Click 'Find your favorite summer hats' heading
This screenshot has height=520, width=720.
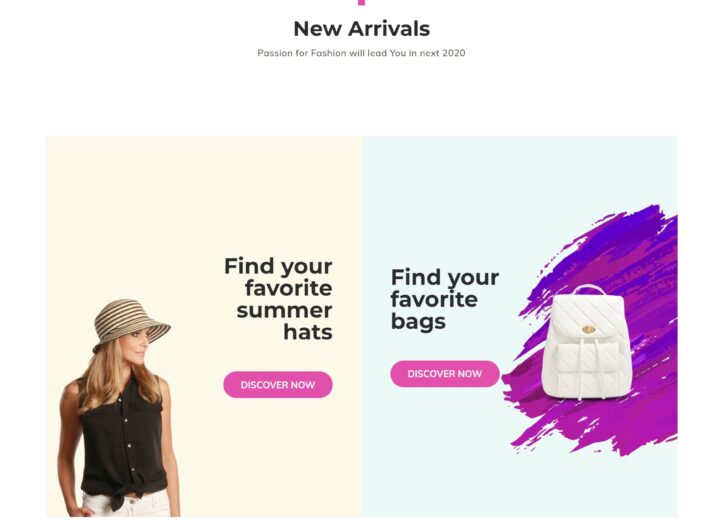click(278, 299)
